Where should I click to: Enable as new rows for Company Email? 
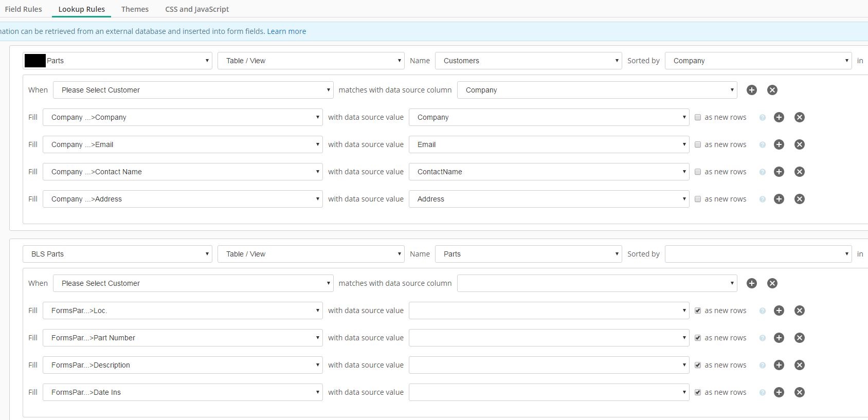click(698, 144)
